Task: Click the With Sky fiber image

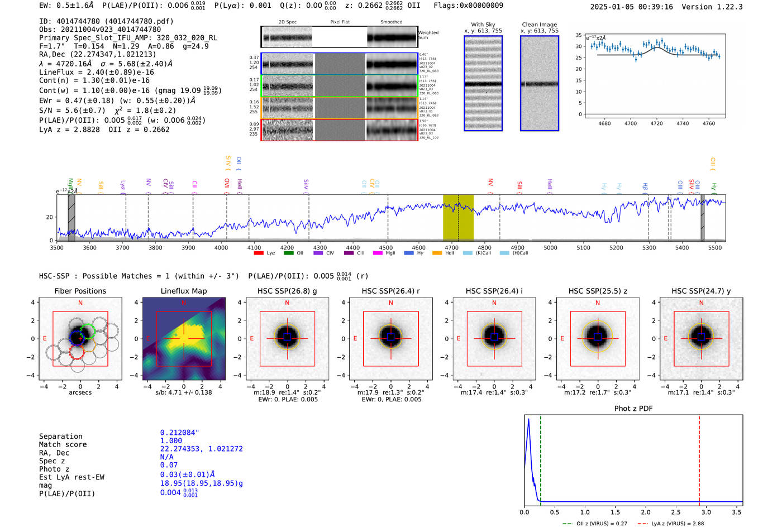Action: (x=483, y=83)
